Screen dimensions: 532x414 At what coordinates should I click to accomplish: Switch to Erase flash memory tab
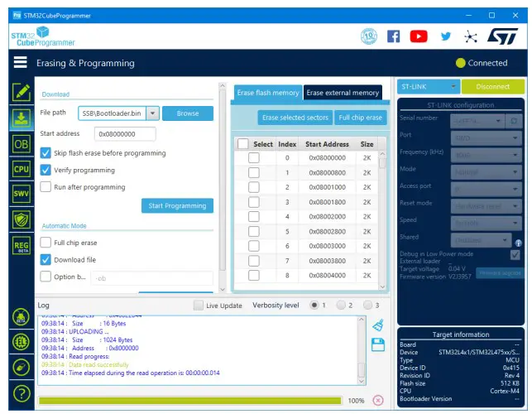point(268,93)
